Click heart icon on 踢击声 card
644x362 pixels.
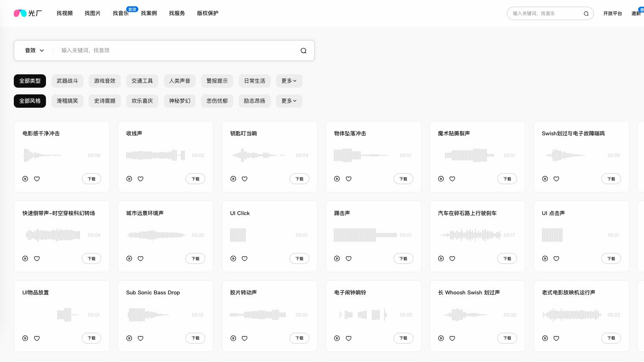[349, 258]
